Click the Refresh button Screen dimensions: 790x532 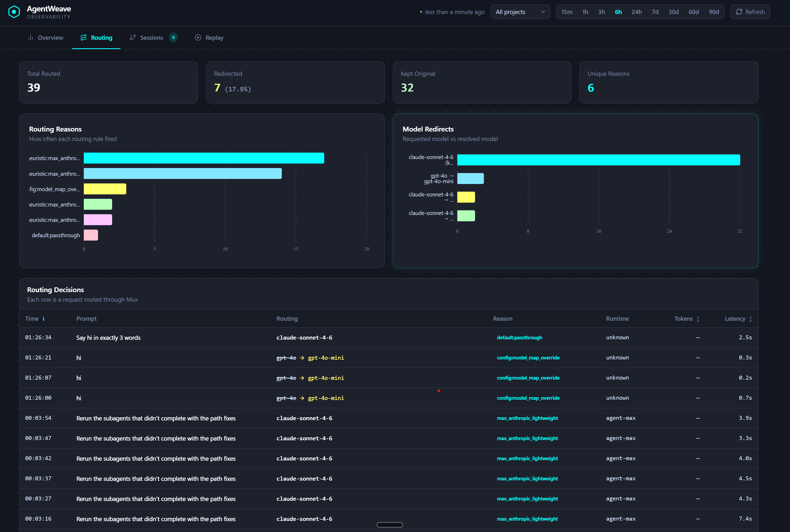(750, 12)
